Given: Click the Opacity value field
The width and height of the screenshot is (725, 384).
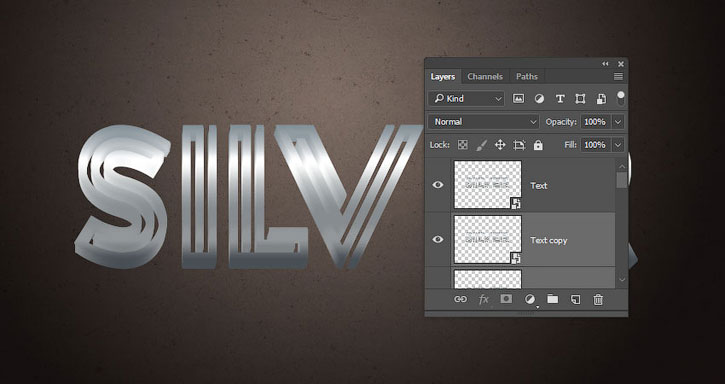Looking at the screenshot, I should click(x=595, y=122).
